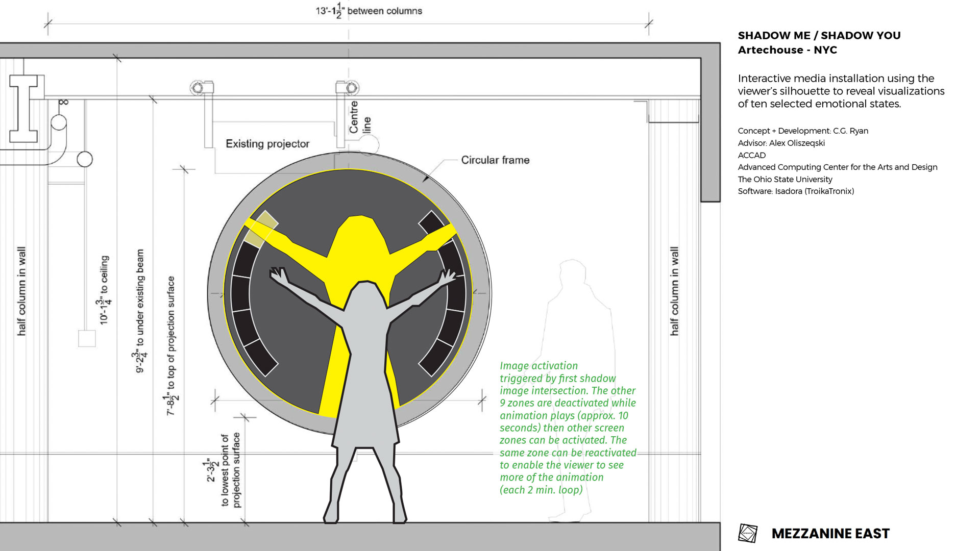Click 'Advisor: Alex Oliszeqski' credit line
Viewport: 980px width, 551px height.
(x=781, y=143)
